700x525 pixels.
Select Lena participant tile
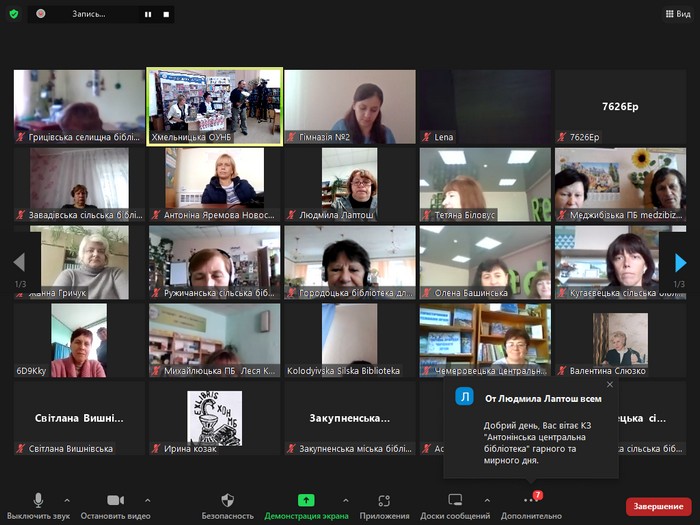pyautogui.click(x=485, y=107)
